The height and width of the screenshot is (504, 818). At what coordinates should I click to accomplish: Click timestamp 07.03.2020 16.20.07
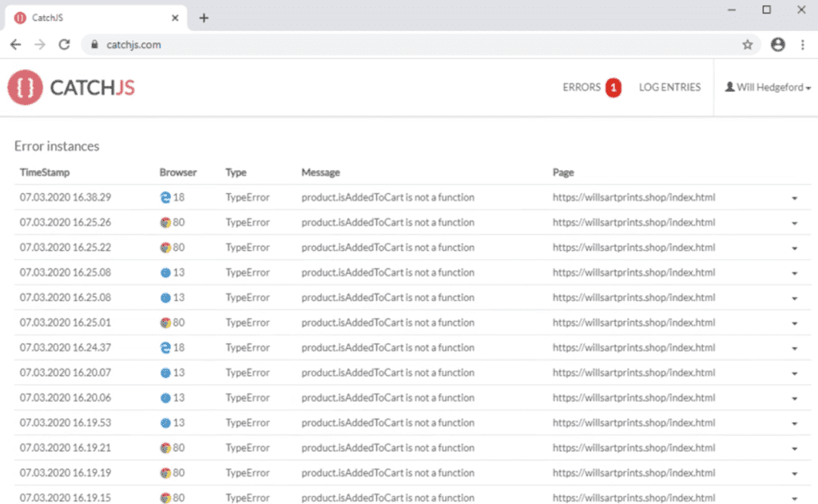[66, 372]
